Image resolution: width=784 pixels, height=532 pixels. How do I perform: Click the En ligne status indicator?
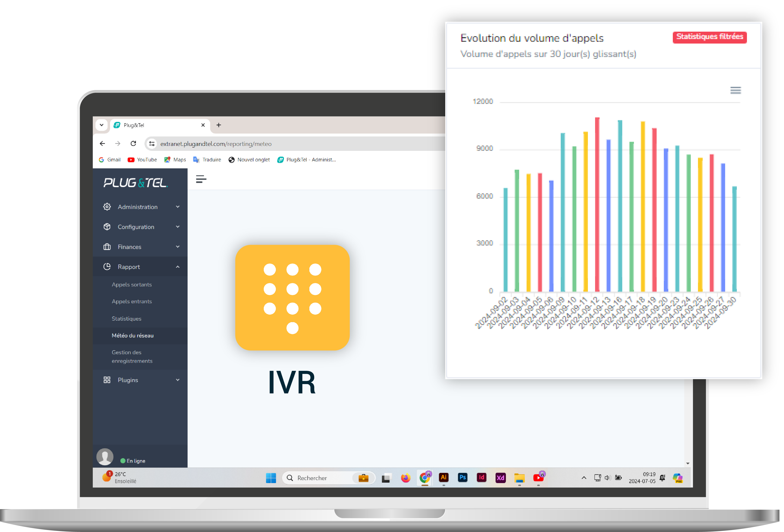[133, 461]
